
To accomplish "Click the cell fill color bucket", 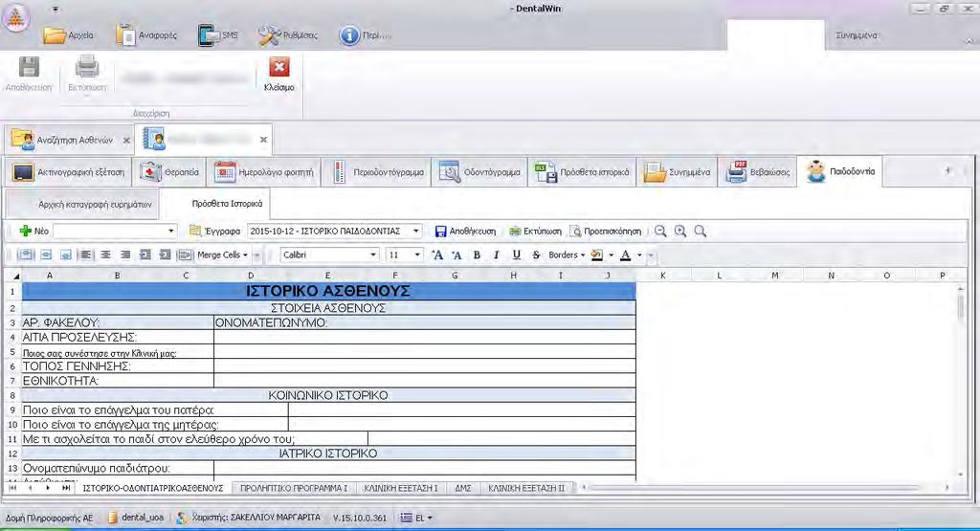I will 597,254.
